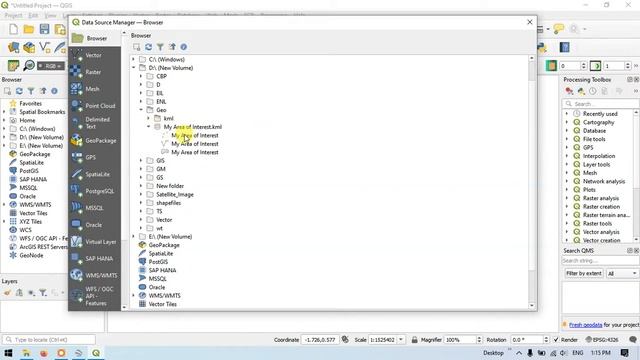
Task: Click the Coordinate field in status bar
Action: point(320,340)
